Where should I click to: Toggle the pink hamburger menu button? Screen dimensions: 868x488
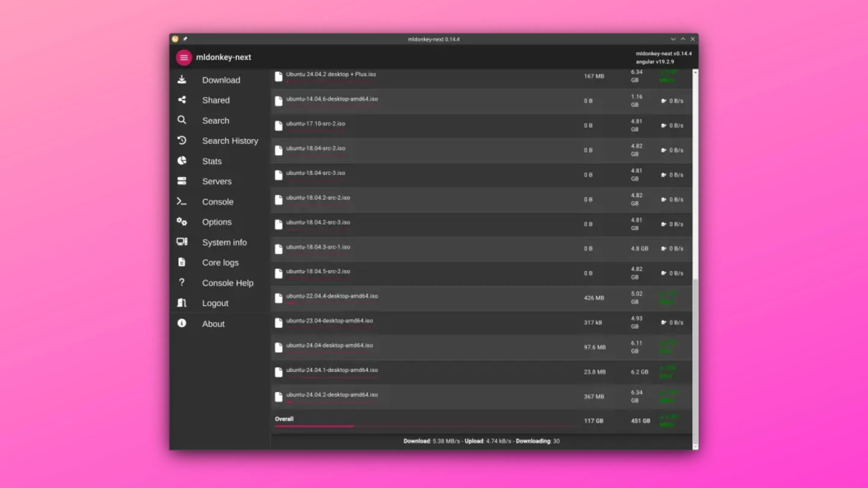coord(184,58)
